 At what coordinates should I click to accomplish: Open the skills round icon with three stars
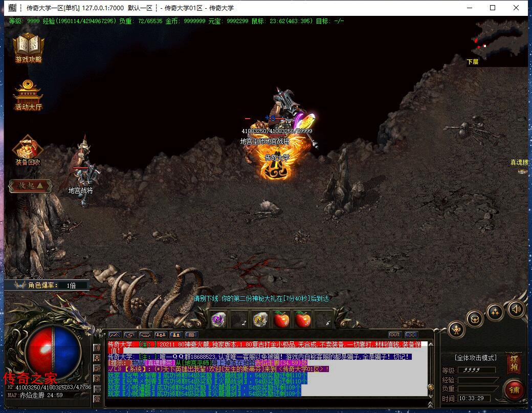coord(495,312)
